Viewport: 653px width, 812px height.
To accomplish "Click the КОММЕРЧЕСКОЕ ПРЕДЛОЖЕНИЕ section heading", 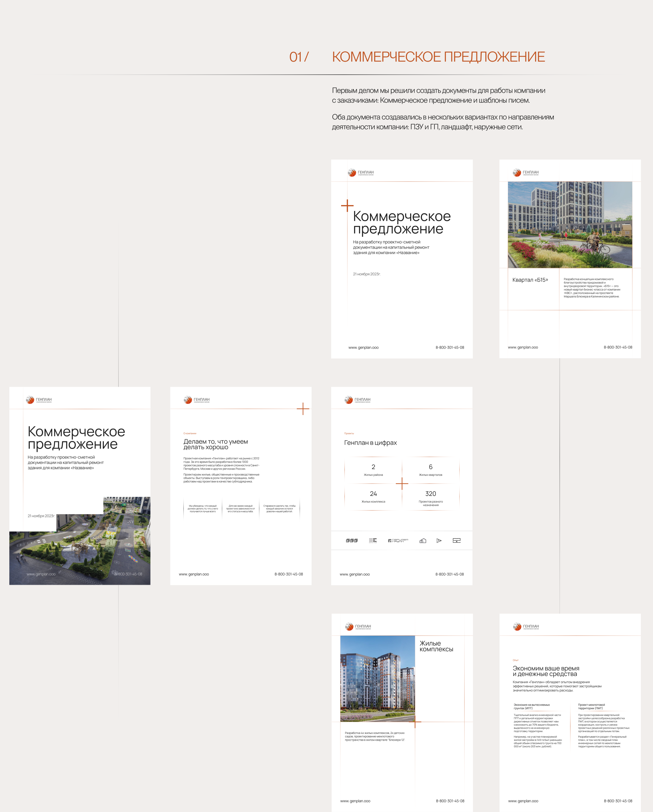I will (x=438, y=57).
